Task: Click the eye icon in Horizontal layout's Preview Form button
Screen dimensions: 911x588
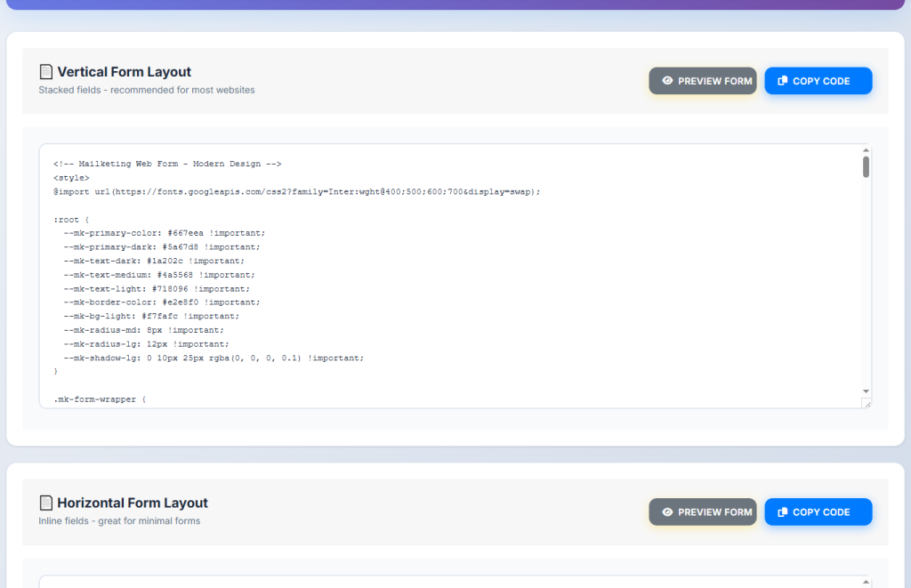Action: tap(667, 512)
